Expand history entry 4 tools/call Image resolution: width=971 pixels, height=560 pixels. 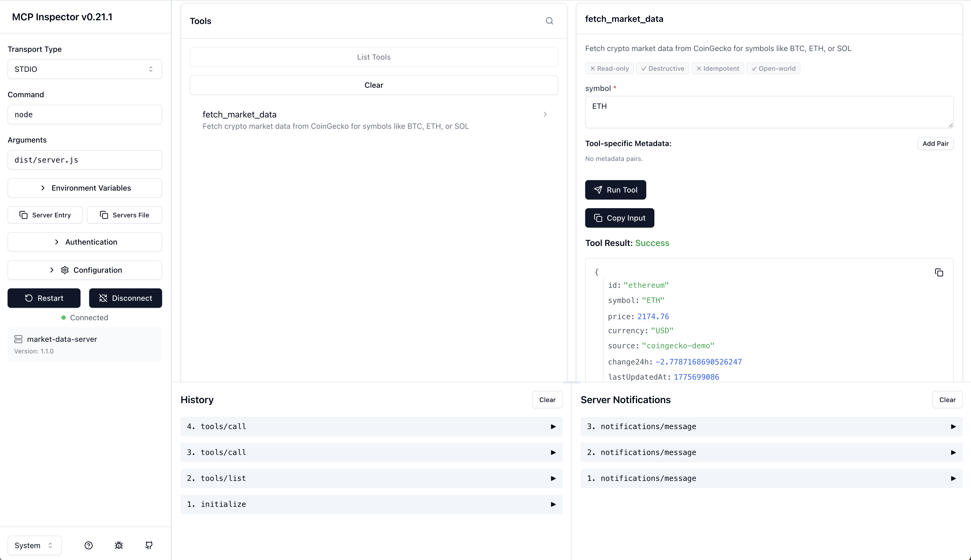371,427
